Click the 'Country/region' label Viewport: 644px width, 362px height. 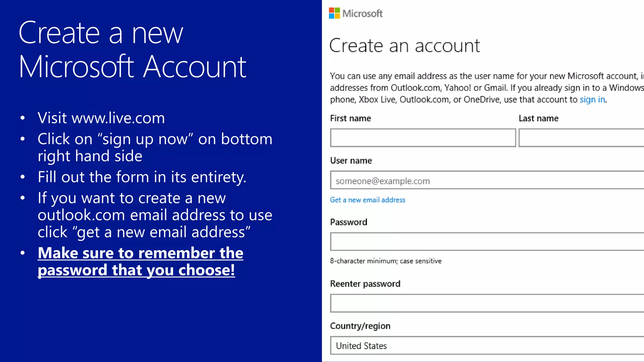[360, 326]
